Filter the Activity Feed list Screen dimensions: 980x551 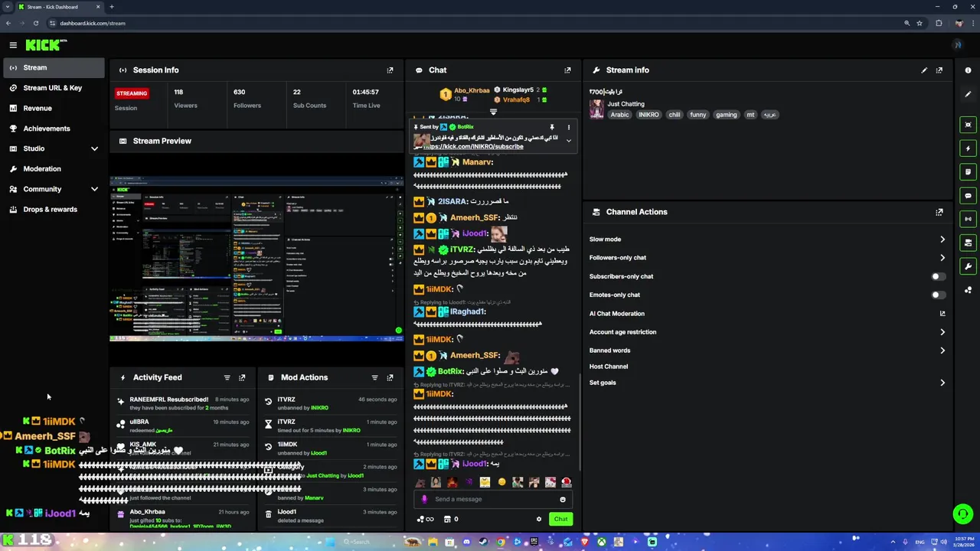click(x=227, y=377)
